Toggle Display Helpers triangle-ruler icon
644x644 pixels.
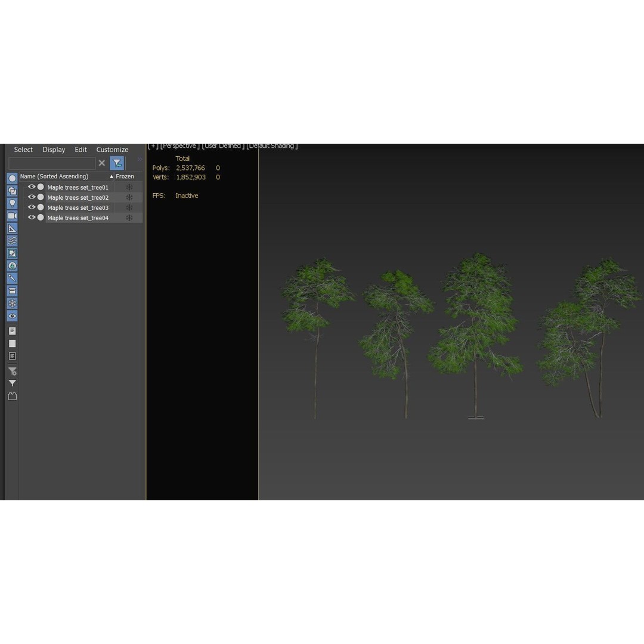click(13, 228)
